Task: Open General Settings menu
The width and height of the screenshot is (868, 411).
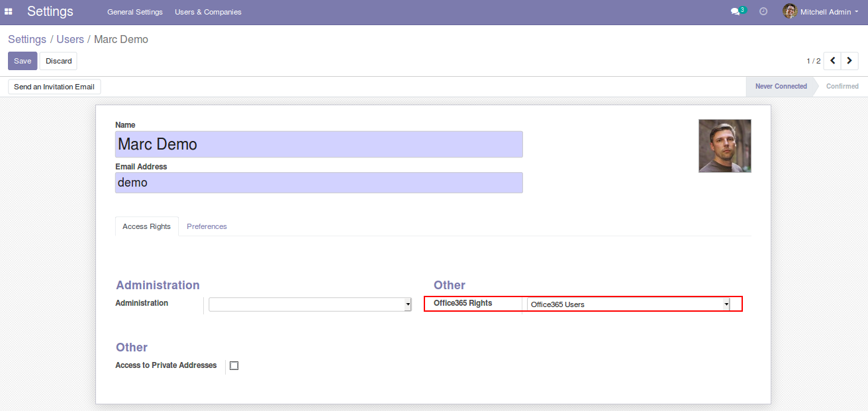Action: tap(134, 12)
